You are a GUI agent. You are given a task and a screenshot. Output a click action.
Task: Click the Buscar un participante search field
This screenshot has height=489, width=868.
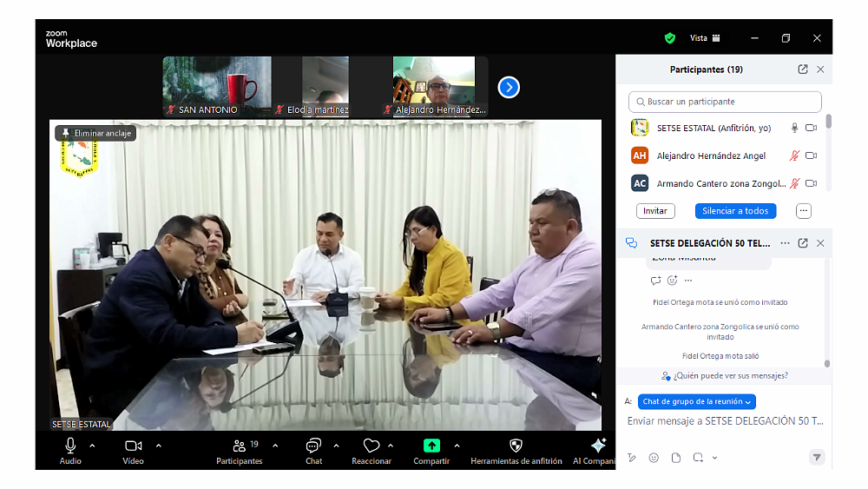pyautogui.click(x=725, y=102)
